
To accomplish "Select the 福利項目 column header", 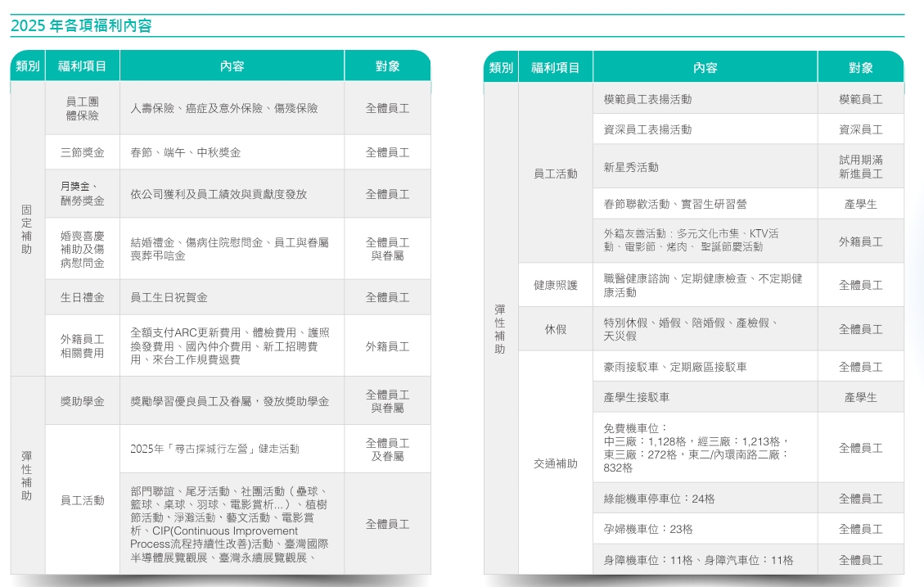I will (x=82, y=65).
